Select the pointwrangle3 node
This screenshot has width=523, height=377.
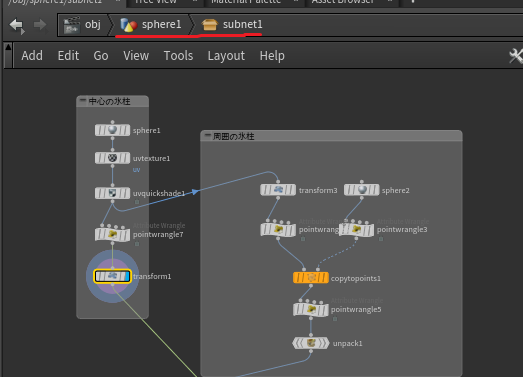356,230
